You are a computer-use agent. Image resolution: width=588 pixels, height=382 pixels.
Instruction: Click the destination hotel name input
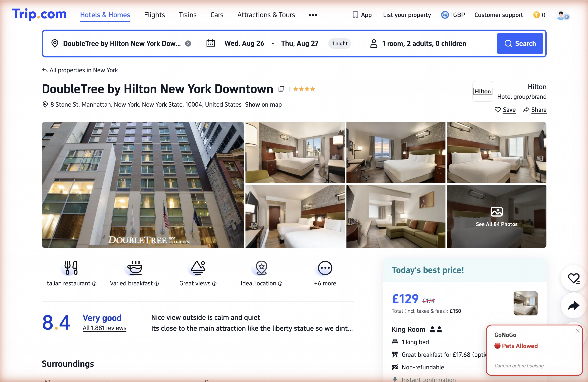[122, 44]
